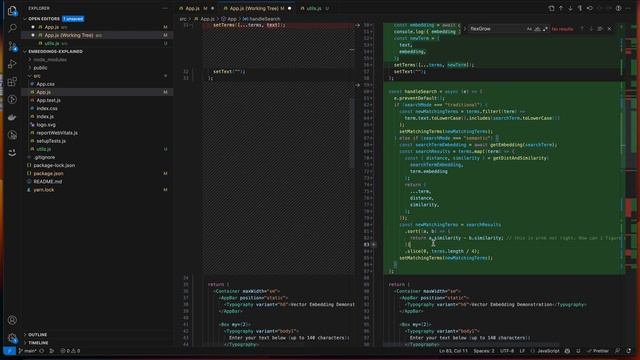Toggle whitespace pilcrow icon in diff toolbar

coord(580,8)
